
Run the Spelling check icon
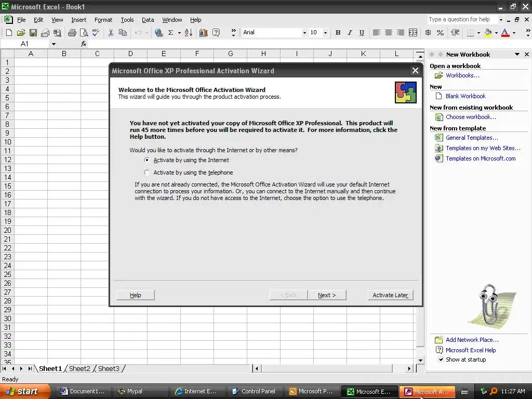96,33
